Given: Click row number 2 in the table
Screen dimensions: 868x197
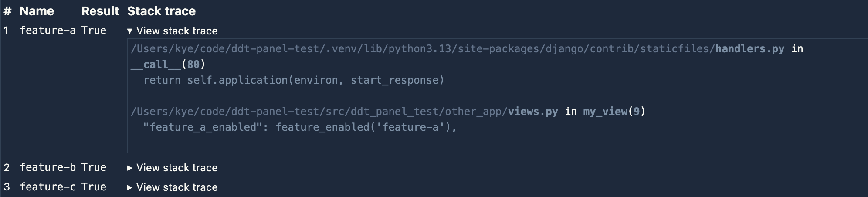Looking at the screenshot, I should point(7,168).
